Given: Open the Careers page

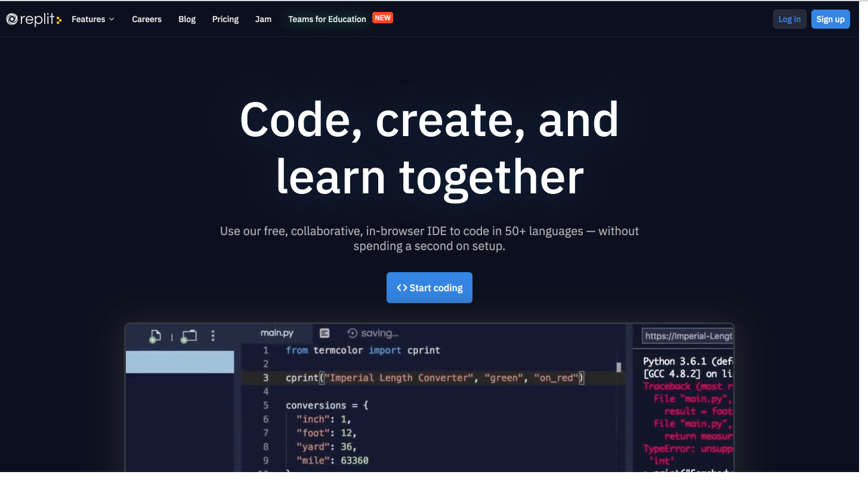Looking at the screenshot, I should point(147,19).
